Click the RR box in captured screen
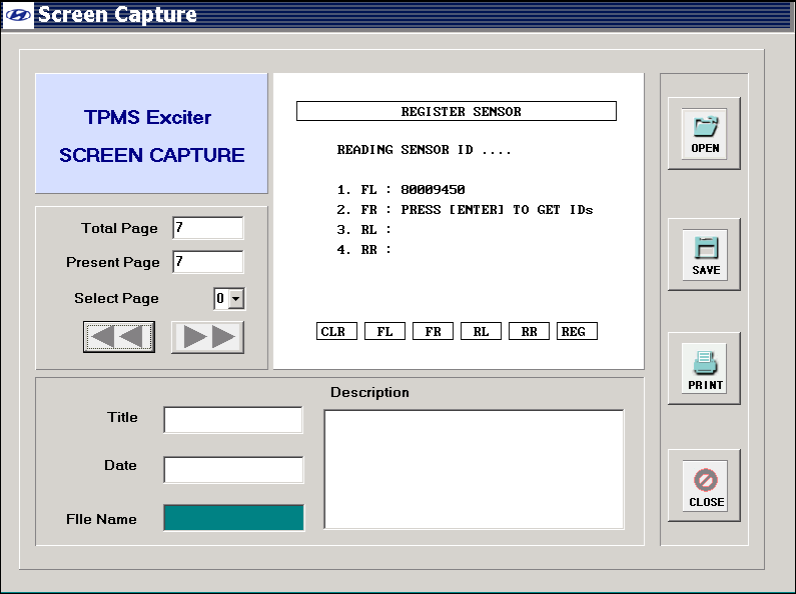The width and height of the screenshot is (796, 594). 529,331
